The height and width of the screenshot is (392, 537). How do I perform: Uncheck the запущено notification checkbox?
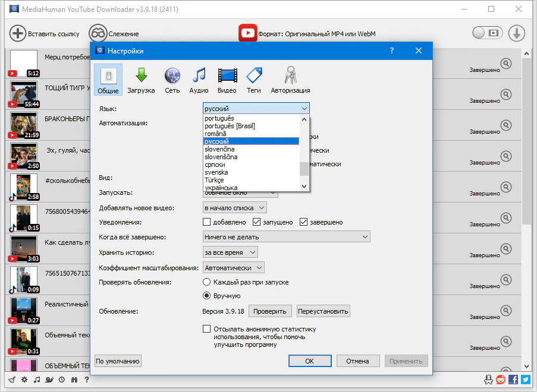coord(257,222)
